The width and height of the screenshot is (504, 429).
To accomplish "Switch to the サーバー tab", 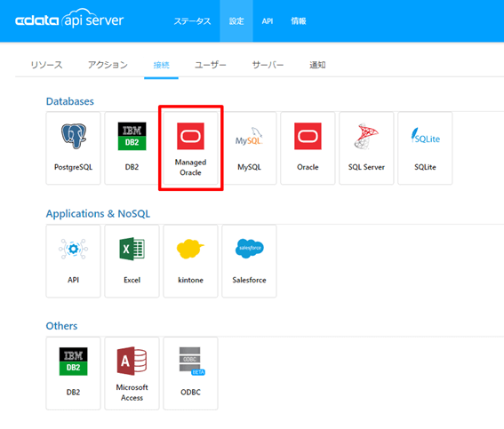I will point(268,65).
